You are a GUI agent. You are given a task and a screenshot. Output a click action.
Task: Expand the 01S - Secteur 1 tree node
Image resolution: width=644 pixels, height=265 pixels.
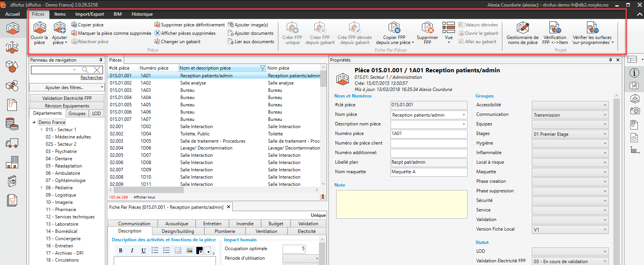pos(42,130)
